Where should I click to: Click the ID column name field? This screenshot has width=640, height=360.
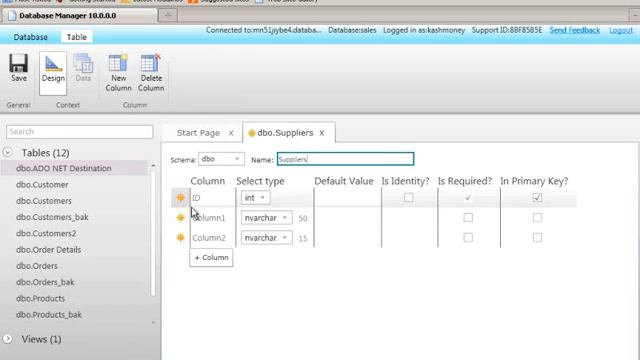pos(212,198)
